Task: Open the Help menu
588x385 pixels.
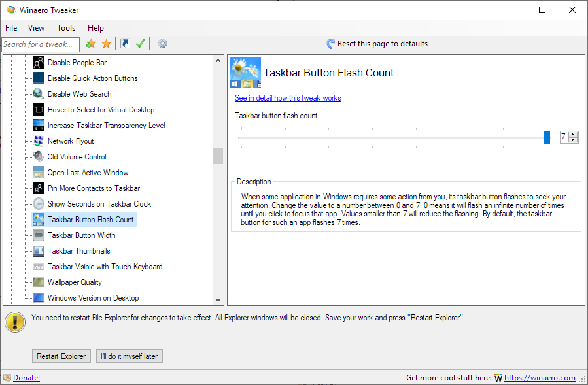Action: (95, 28)
